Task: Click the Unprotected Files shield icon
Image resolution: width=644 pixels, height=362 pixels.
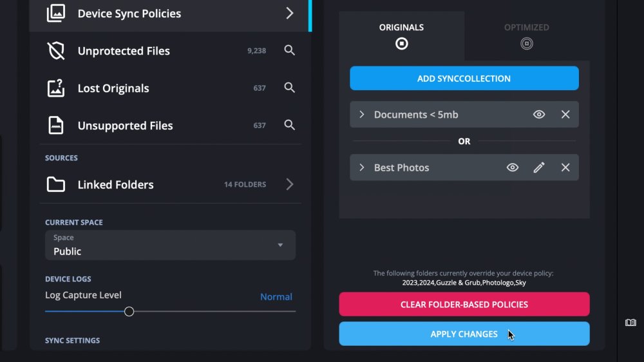Action: [x=56, y=51]
